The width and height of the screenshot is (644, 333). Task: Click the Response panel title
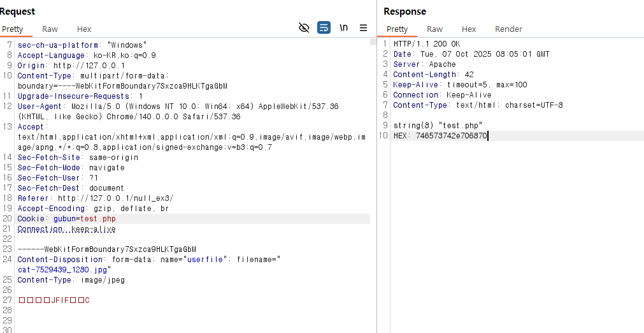(404, 11)
